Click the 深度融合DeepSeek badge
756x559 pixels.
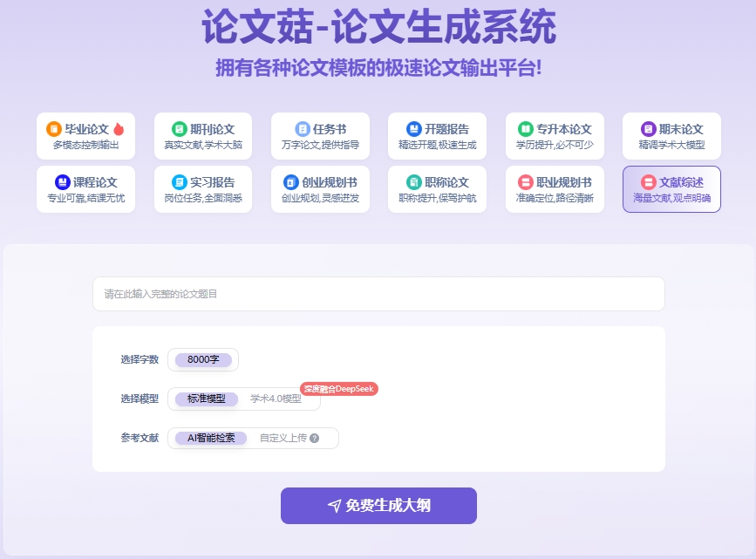(339, 388)
